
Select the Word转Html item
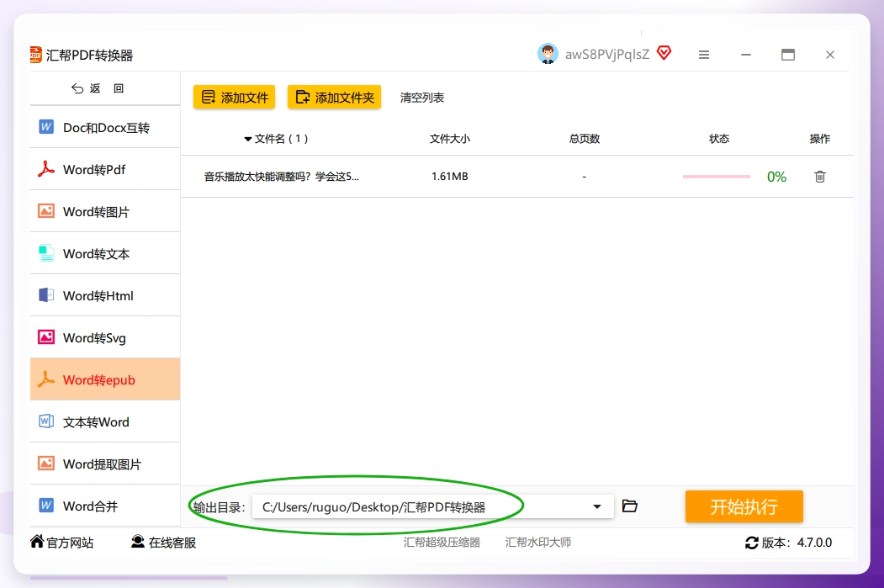pyautogui.click(x=105, y=295)
